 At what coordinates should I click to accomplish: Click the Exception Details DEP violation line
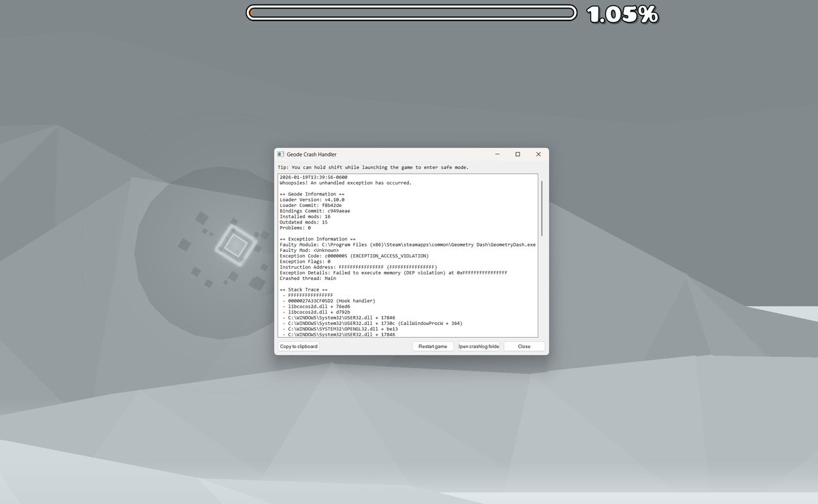tap(393, 272)
